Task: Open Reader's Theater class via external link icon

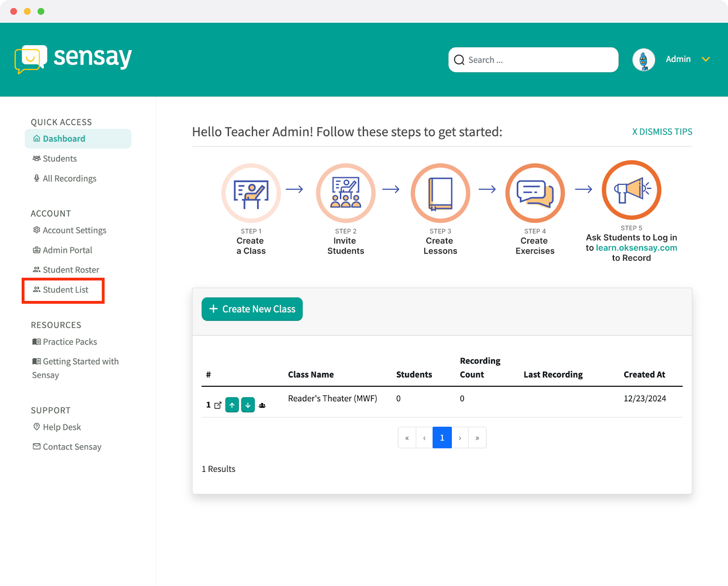Action: pyautogui.click(x=218, y=405)
